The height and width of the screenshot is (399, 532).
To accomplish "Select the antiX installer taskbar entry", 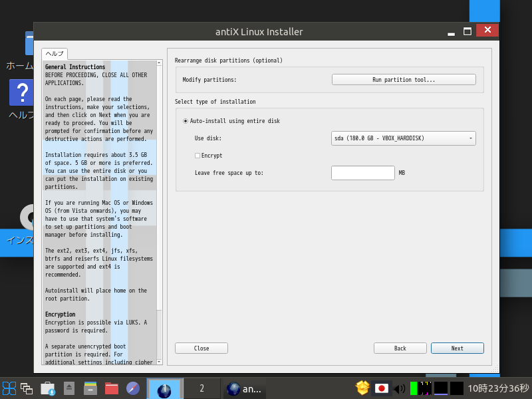I will pos(243,389).
